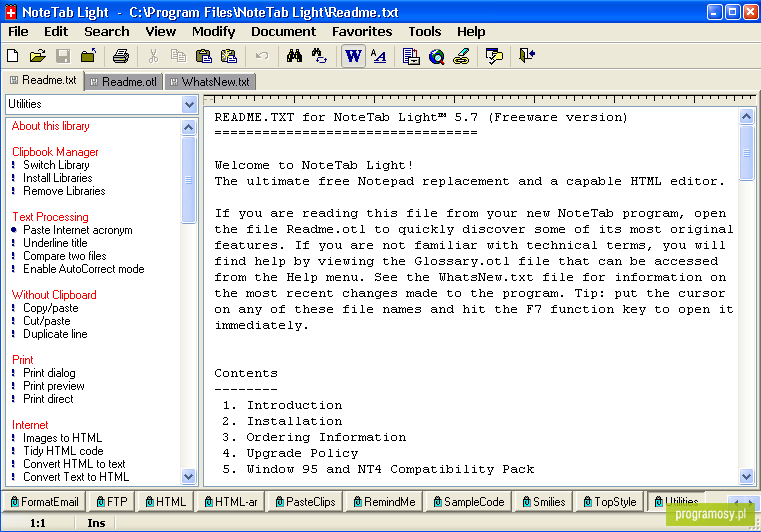Open the PasteClips library tab
This screenshot has width=761, height=532.
pyautogui.click(x=305, y=502)
